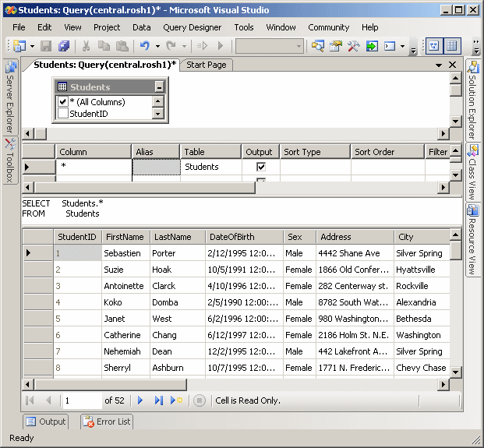Open the Undo history dropdown arrow
Image resolution: width=484 pixels, height=448 pixels.
pos(157,46)
